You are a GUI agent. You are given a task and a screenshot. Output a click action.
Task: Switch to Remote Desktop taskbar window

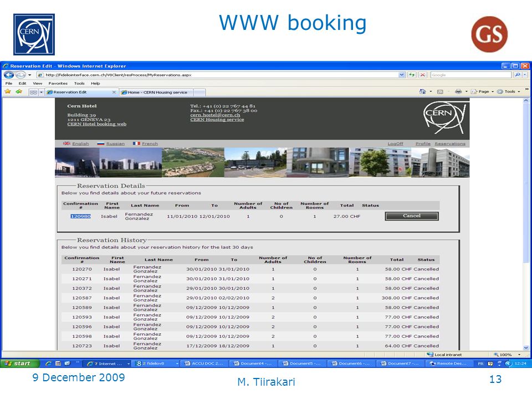449,364
